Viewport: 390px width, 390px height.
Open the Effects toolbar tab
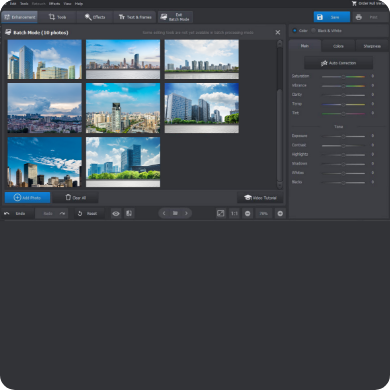(95, 17)
